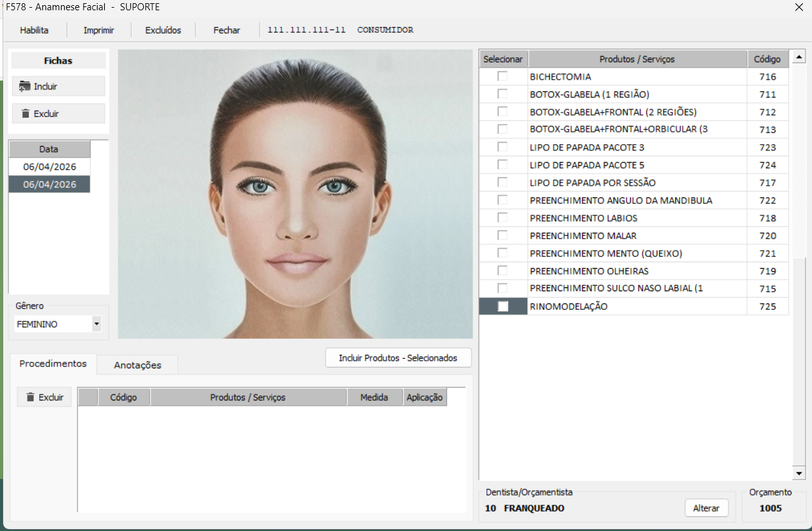Switch to the Anotações tab
The height and width of the screenshot is (531, 812).
(x=137, y=365)
